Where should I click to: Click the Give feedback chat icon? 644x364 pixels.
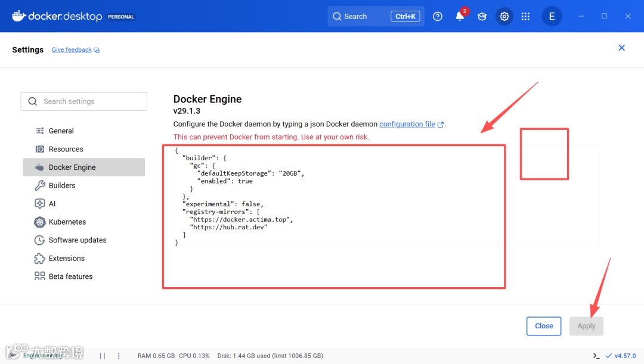pos(97,50)
